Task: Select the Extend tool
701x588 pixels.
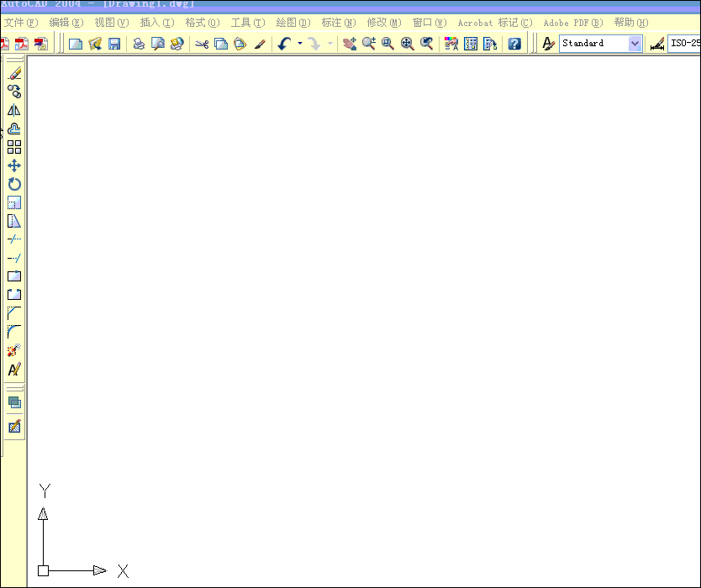Action: (14, 258)
